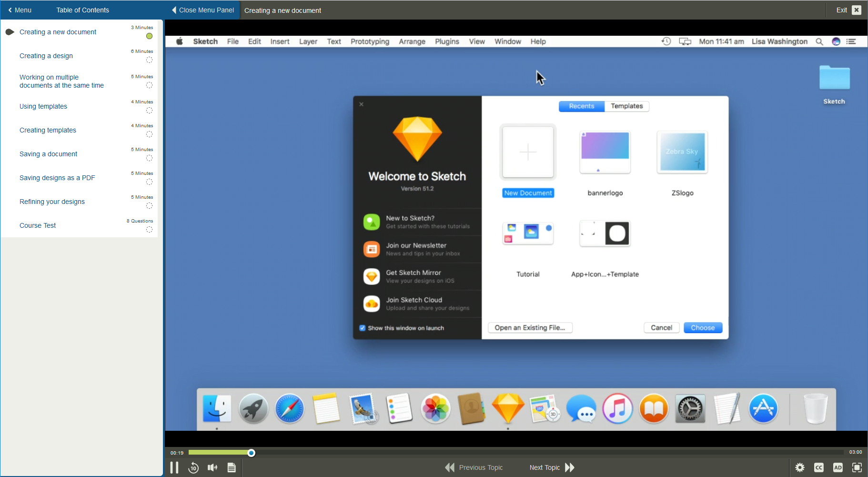Screen dimensions: 868x477
Task: Pause the video playback
Action: tap(174, 467)
